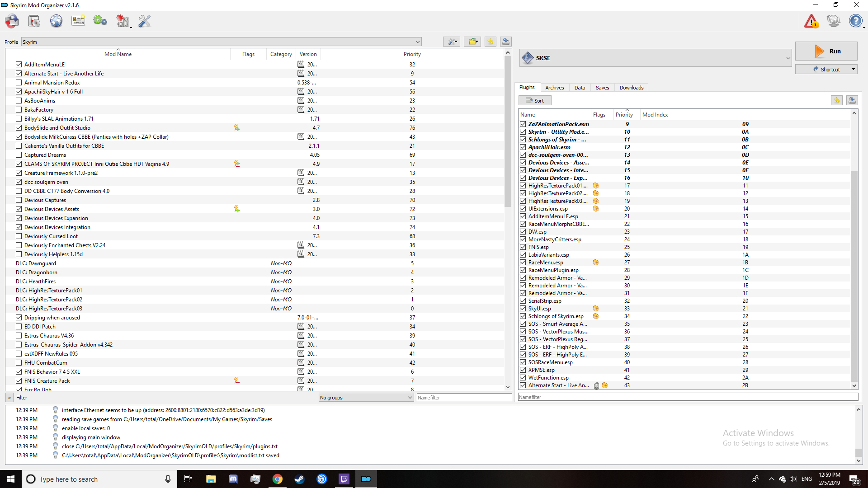Open the Profile dropdown showing Skyrim
The image size is (868, 488).
click(221, 42)
